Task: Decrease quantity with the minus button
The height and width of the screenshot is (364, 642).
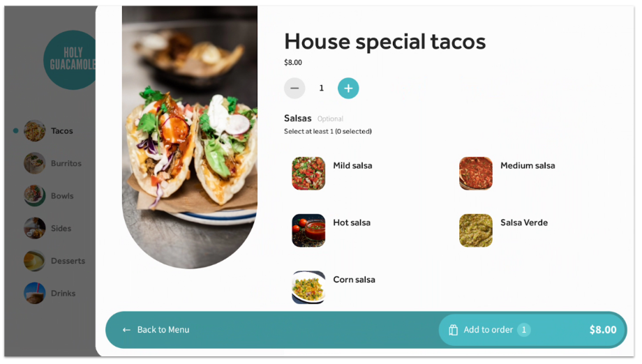Action: 294,89
